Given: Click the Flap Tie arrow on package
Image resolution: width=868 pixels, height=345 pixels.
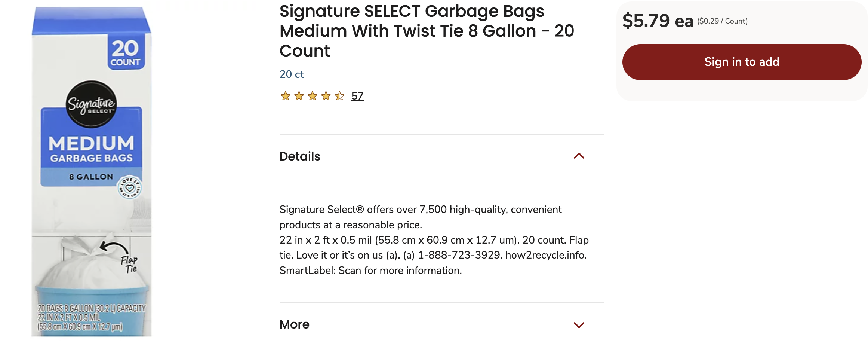Looking at the screenshot, I should point(114,247).
